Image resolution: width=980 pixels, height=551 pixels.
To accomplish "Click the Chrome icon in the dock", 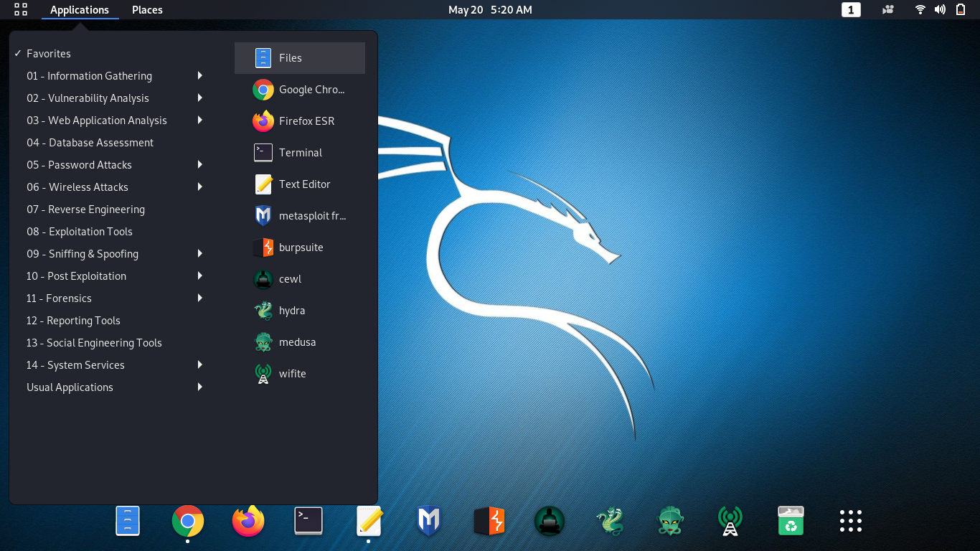I will pyautogui.click(x=188, y=521).
